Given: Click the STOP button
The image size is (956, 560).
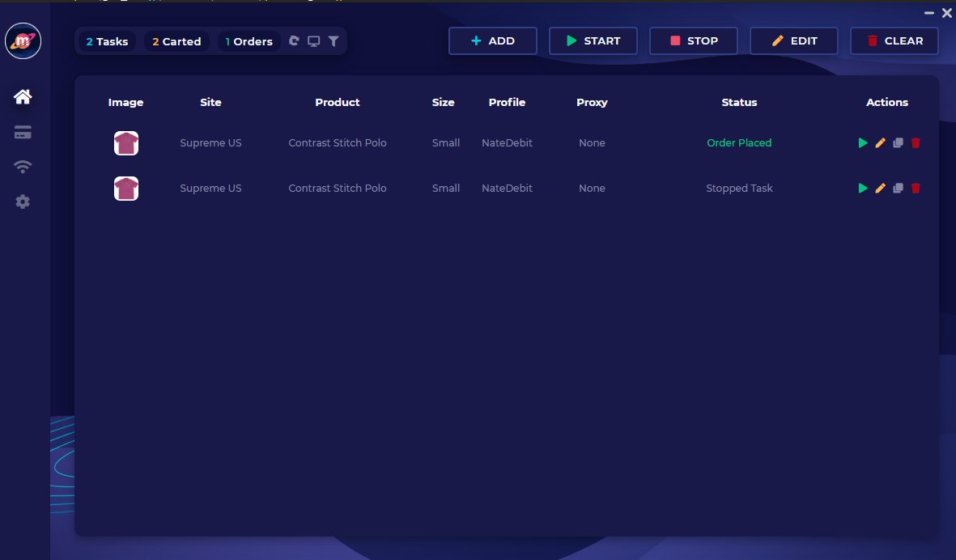Looking at the screenshot, I should [693, 40].
